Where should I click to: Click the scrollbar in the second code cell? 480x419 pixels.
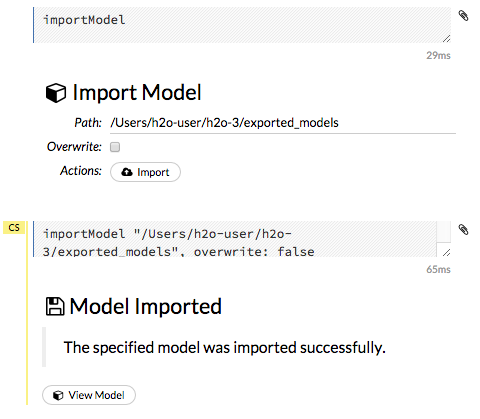click(x=444, y=232)
